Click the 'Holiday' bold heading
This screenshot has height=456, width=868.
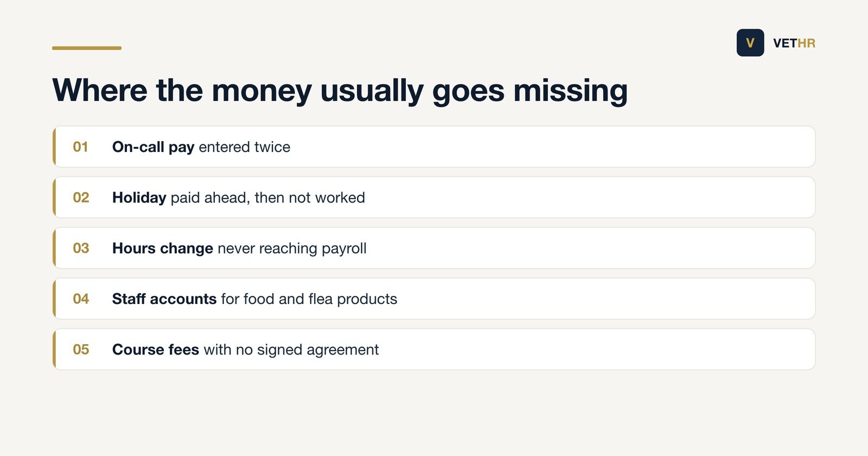[x=139, y=198]
